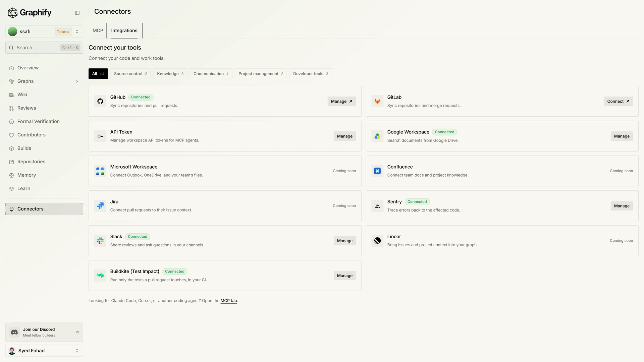
Task: Open the Memory section icon
Action: [x=11, y=175]
